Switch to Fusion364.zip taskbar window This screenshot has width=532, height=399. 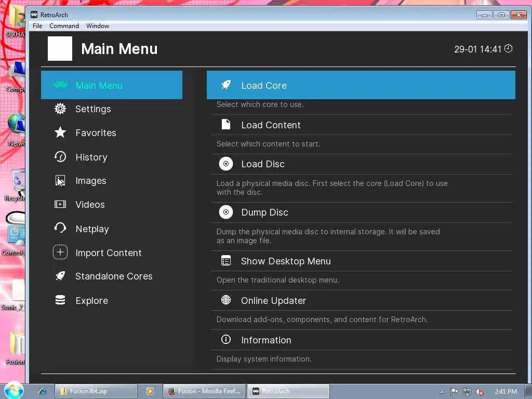[x=96, y=391]
